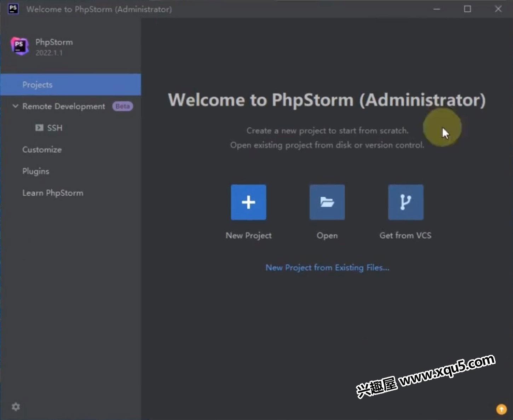Maximize the PhpStorm window
The image size is (513, 420).
(x=467, y=9)
